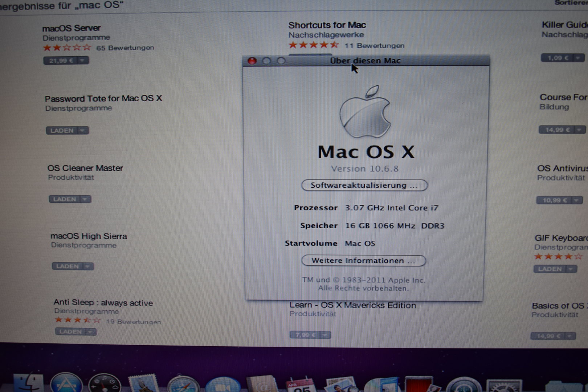Open arrow beside the 10,99 € price
Image resolution: width=588 pixels, height=392 pixels.
576,200
